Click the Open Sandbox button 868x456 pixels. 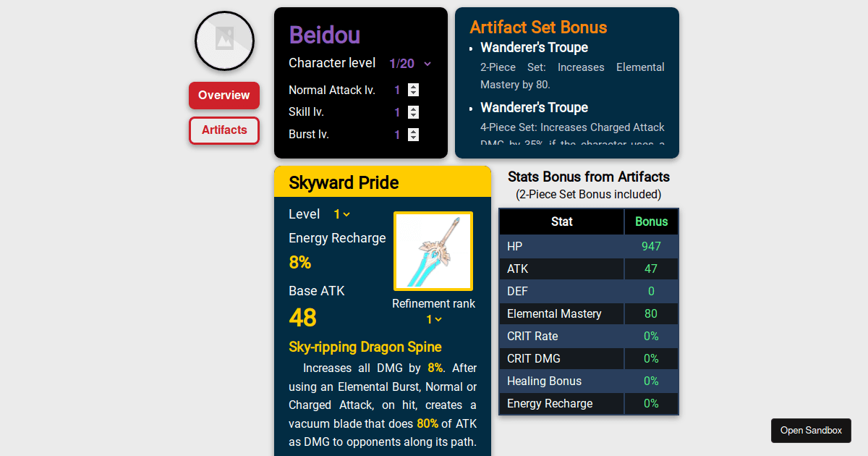(x=811, y=430)
